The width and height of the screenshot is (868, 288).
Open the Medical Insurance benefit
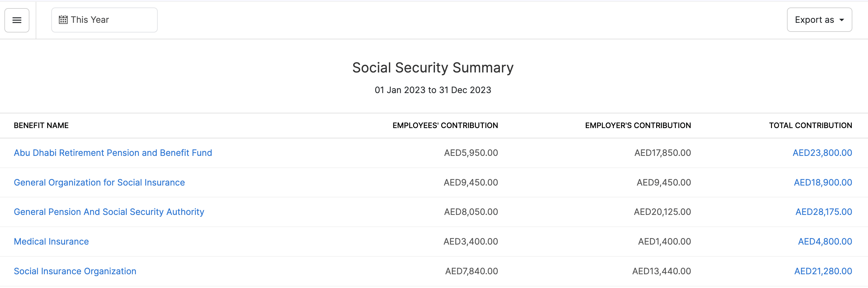point(51,241)
